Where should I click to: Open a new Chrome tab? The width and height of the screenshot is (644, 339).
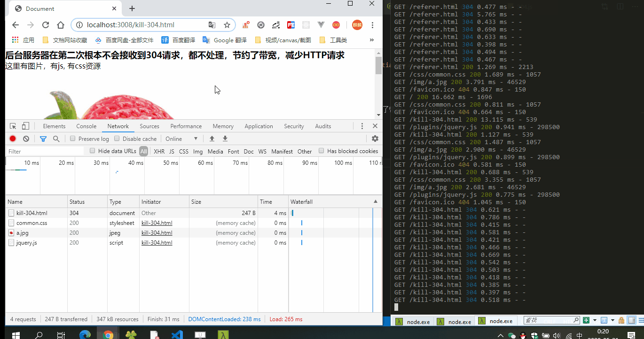point(132,8)
